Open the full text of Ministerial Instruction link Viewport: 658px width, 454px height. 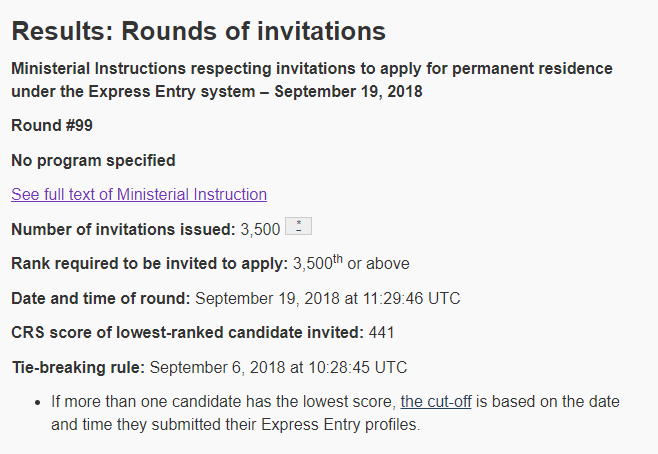tap(139, 194)
